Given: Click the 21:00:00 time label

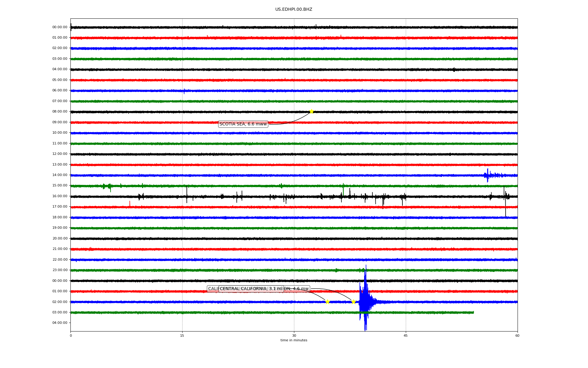Looking at the screenshot, I should point(60,249).
